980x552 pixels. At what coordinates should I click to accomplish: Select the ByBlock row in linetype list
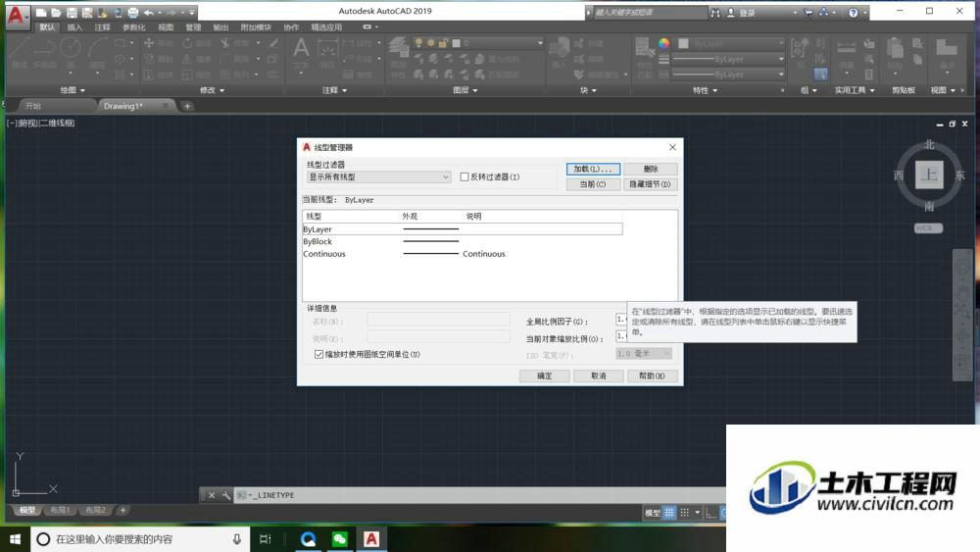tap(463, 241)
